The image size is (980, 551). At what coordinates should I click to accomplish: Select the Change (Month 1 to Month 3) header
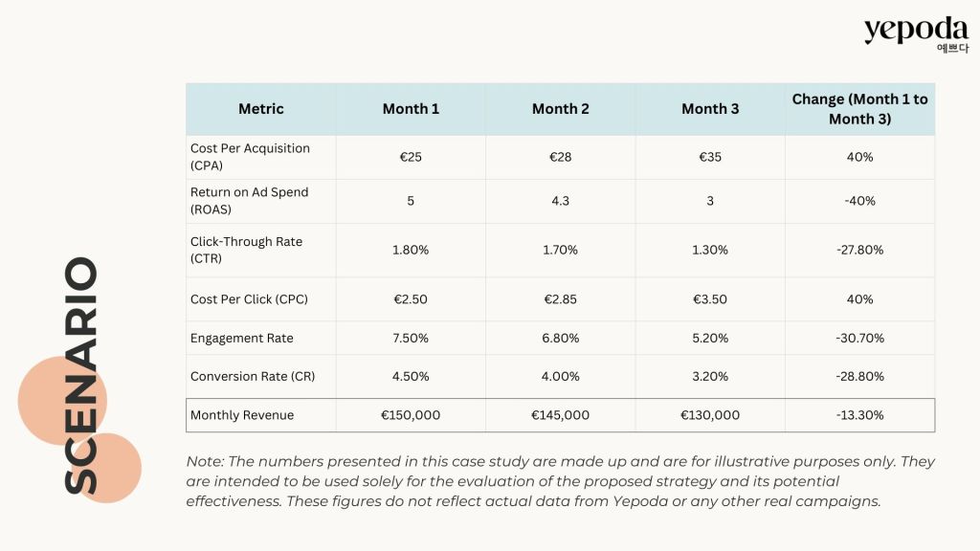click(859, 109)
